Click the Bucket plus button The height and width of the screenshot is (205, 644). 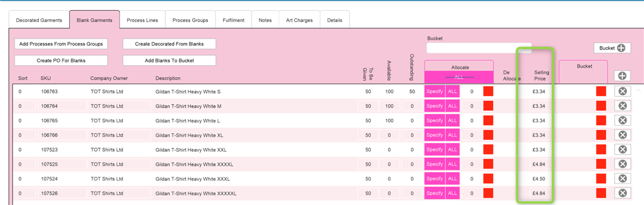coord(612,48)
